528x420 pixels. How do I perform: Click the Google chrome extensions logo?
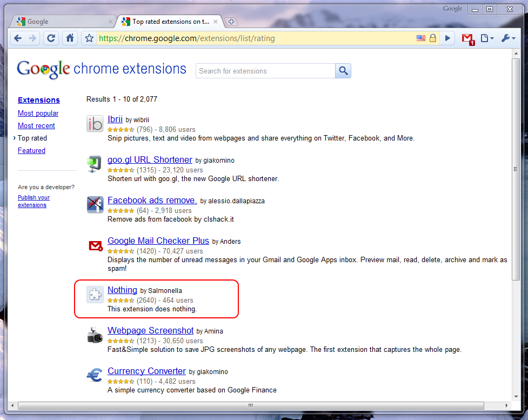coord(102,69)
